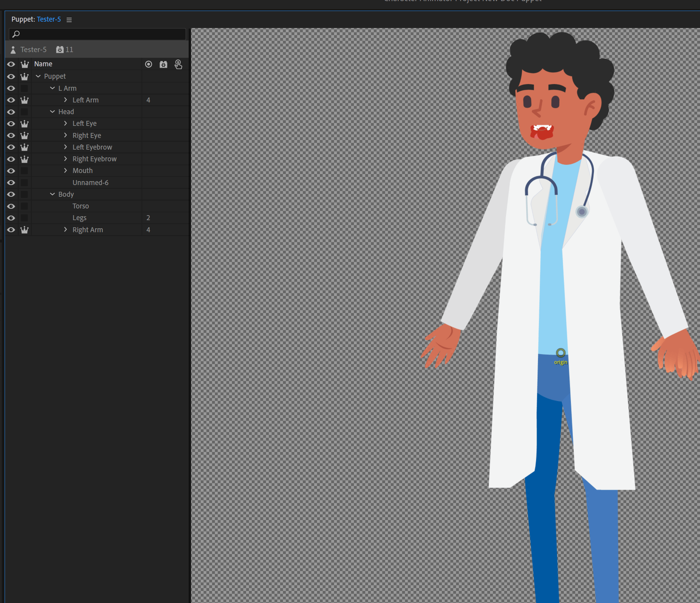700x603 pixels.
Task: Click the record circle icon in the column header
Action: (x=148, y=64)
